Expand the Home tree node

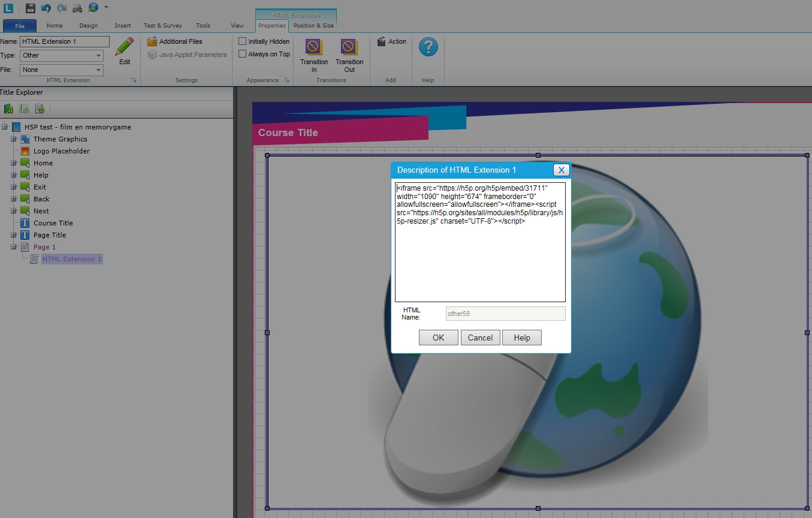pos(14,163)
